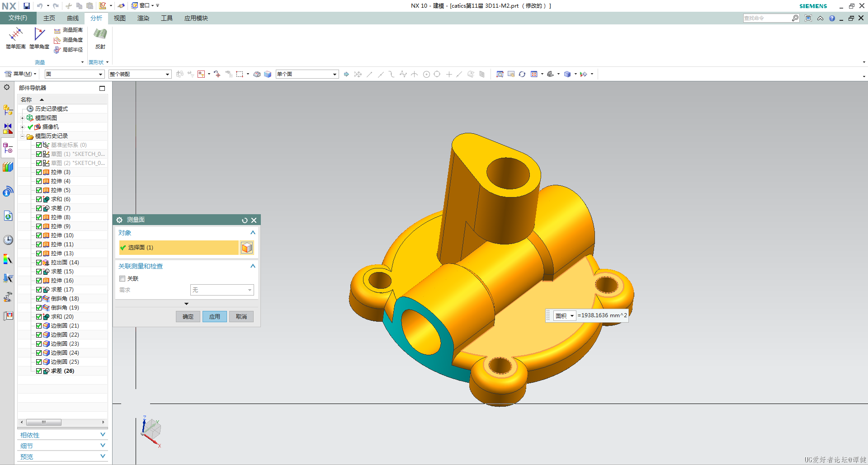868x465 pixels.
Task: Open the Web Browser sidebar icon
Action: [8, 216]
